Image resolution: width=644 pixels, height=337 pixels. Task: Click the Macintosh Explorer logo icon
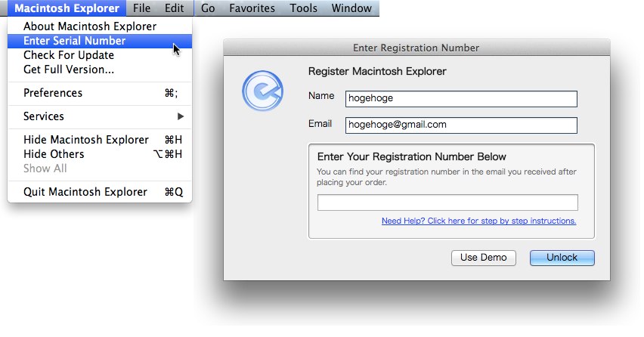(262, 91)
